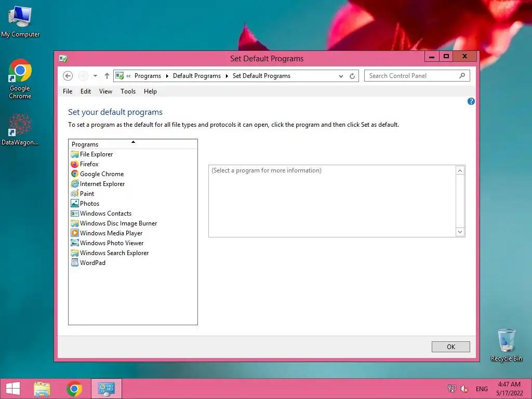Open the My Computer desktop icon
Viewport: 532px width, 399px height.
click(20, 22)
